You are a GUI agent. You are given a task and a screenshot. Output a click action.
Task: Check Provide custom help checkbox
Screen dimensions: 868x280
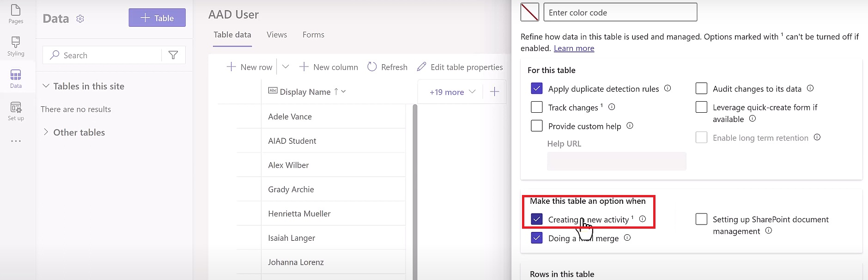(536, 126)
